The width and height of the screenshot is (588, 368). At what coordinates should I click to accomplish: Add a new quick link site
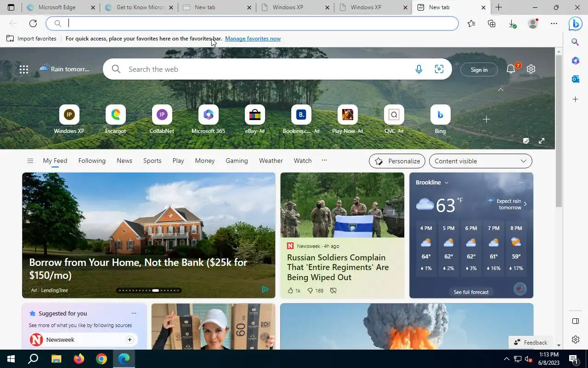pyautogui.click(x=486, y=119)
